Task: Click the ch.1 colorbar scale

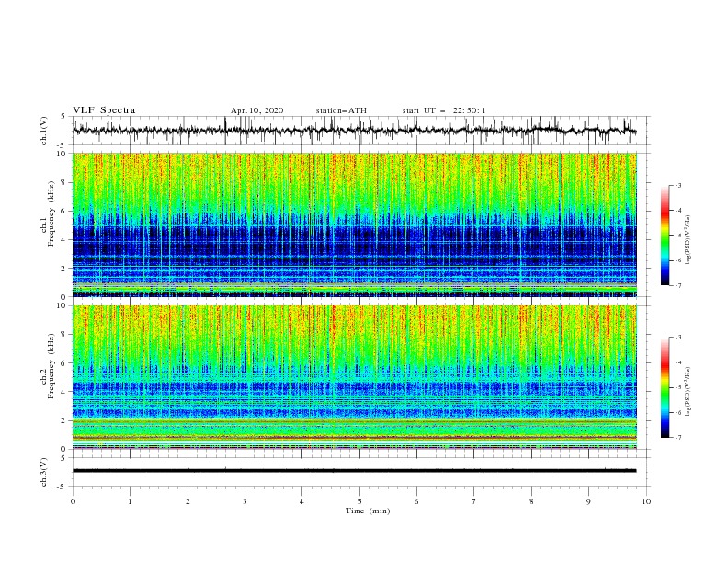Action: [x=665, y=236]
